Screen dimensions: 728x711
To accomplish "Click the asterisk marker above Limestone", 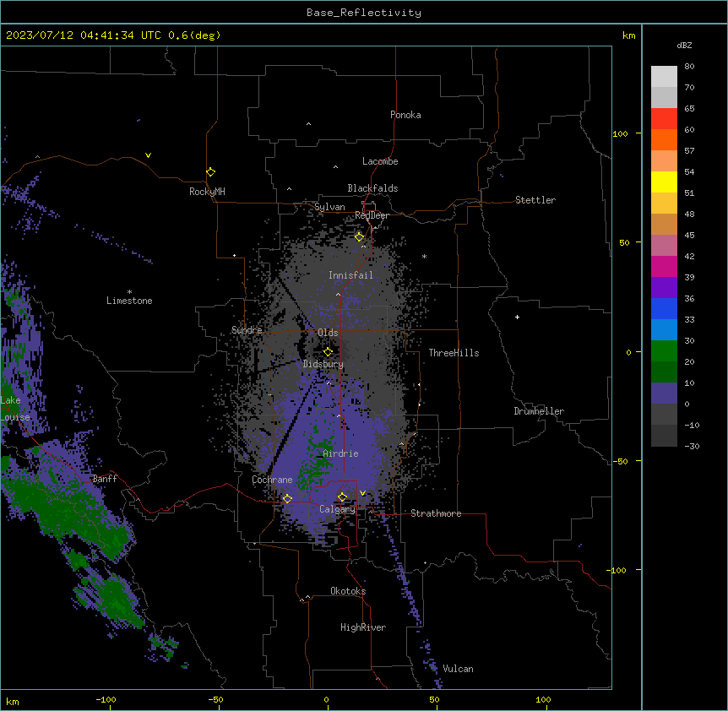I will click(129, 292).
